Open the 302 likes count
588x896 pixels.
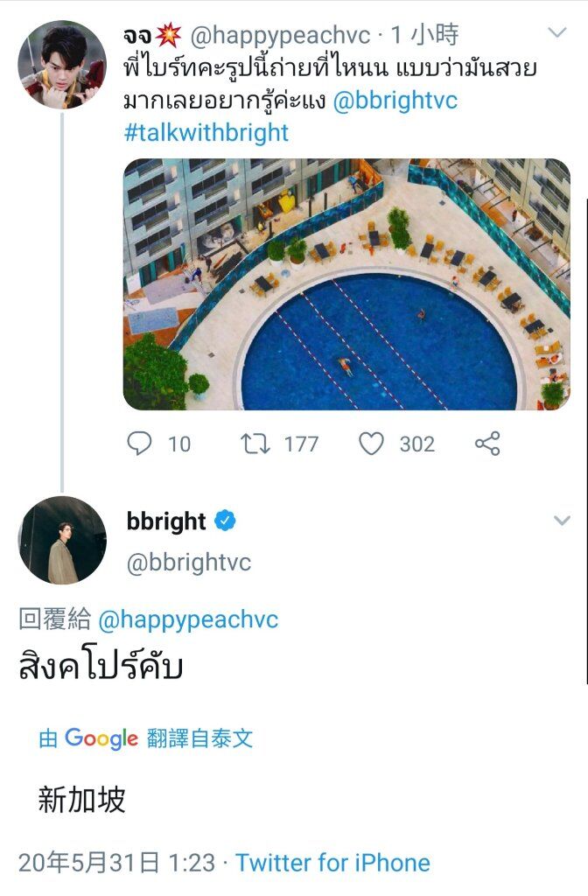(417, 444)
